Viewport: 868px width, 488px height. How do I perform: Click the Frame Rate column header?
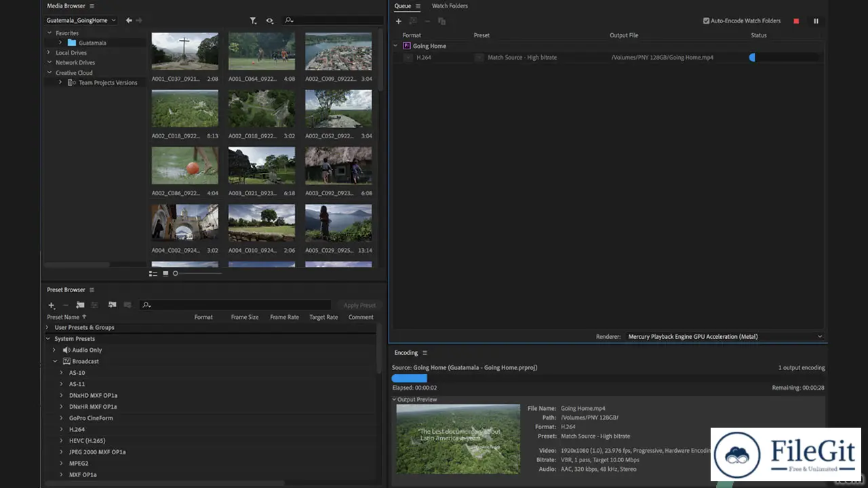(x=284, y=317)
